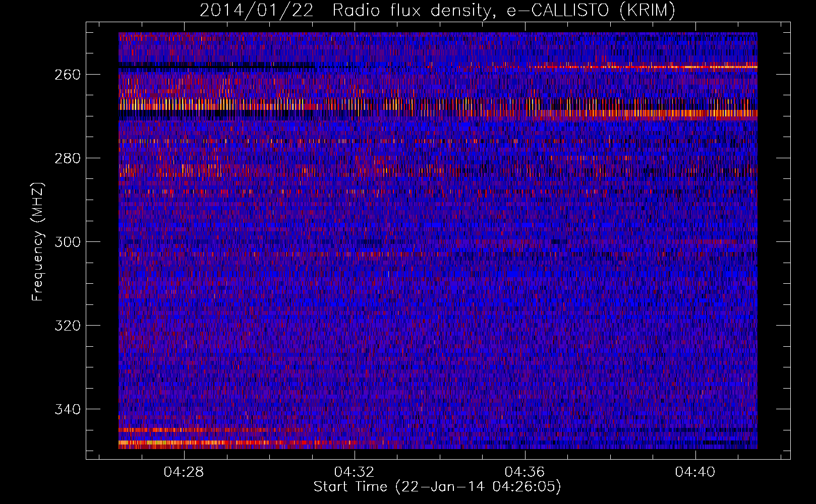The image size is (816, 504).
Task: Click the plot title e-CALLISTO (KRIM)
Action: pyautogui.click(x=437, y=11)
